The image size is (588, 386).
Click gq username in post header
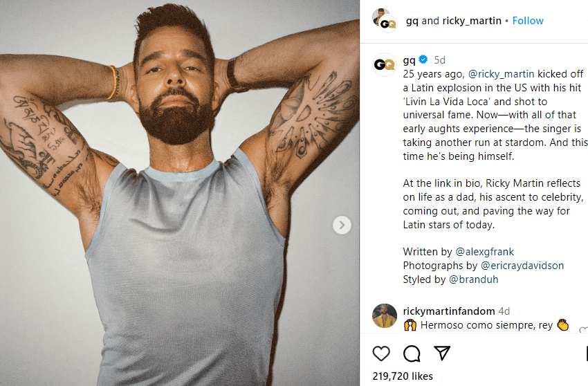(412, 21)
